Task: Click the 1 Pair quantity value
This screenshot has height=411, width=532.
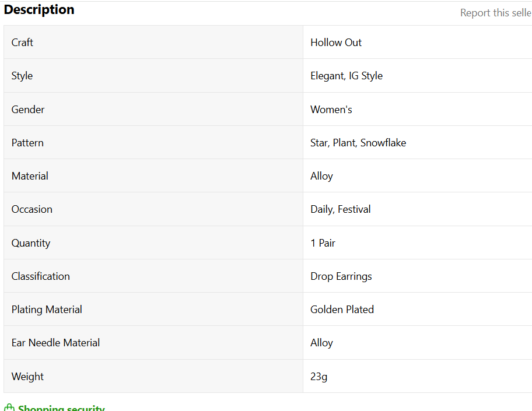Action: coord(323,243)
